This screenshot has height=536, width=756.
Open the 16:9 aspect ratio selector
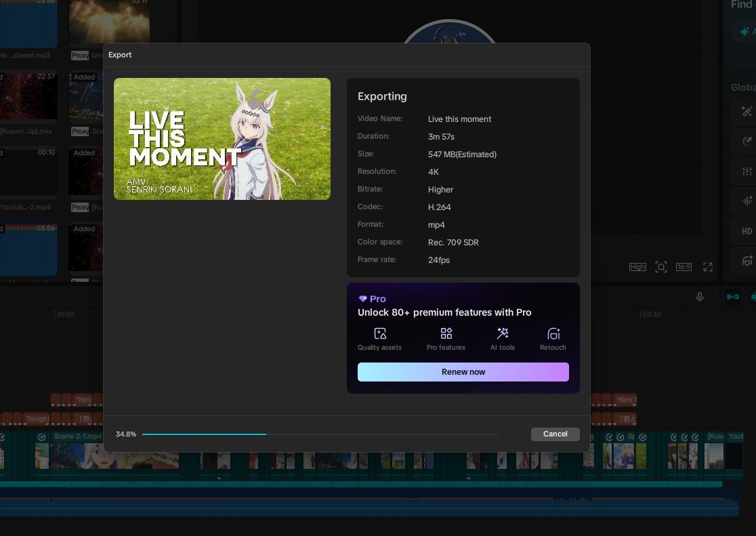(684, 267)
